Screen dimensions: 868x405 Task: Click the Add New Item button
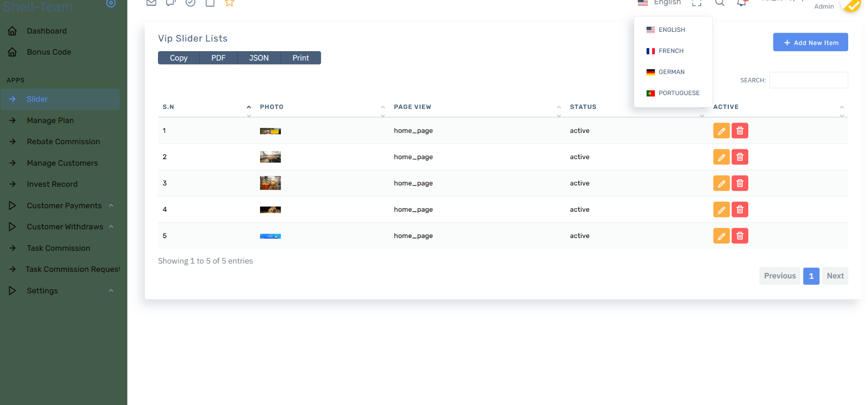tap(810, 43)
